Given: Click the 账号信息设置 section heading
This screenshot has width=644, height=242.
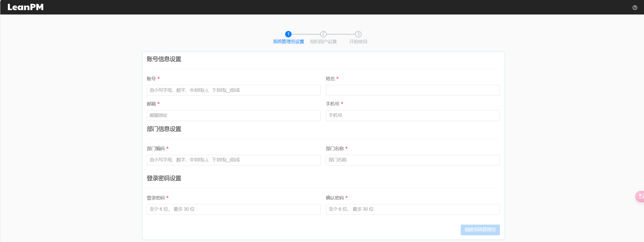Looking at the screenshot, I should click(164, 59).
